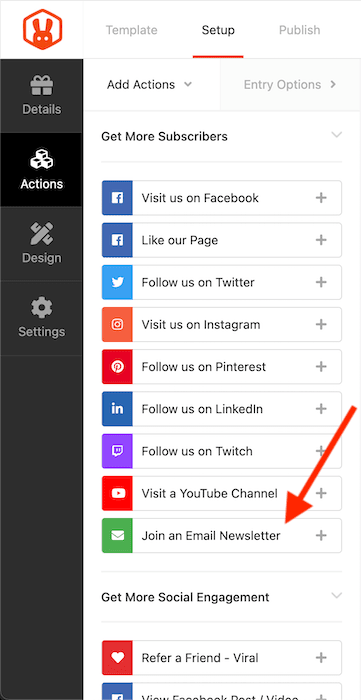Add Follow us on Pinterest plus icon

coord(321,367)
